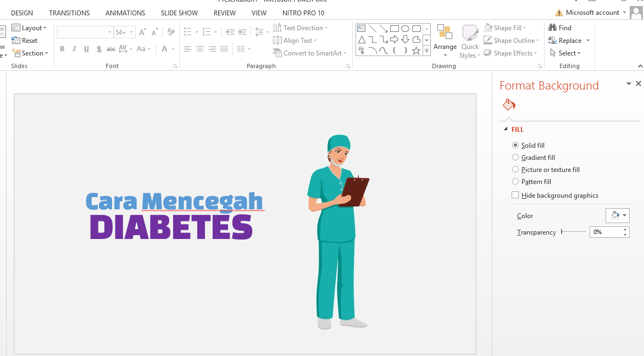This screenshot has width=644, height=356.
Task: Pick the Rectangle shape from the gallery
Action: pyautogui.click(x=395, y=29)
